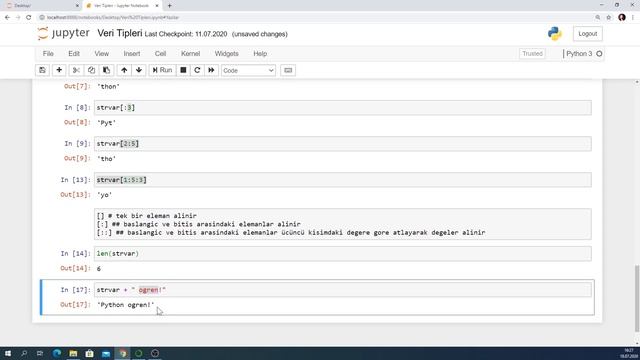Open the Widgets menu
This screenshot has width=640, height=360.
click(227, 53)
